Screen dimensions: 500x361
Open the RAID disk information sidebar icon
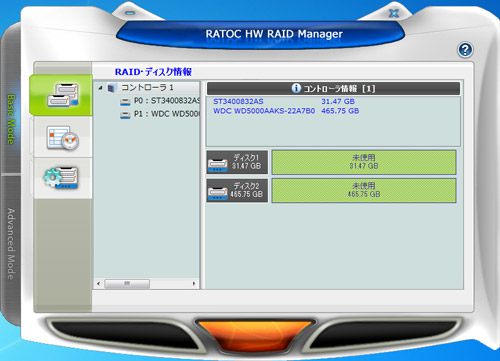[x=62, y=95]
